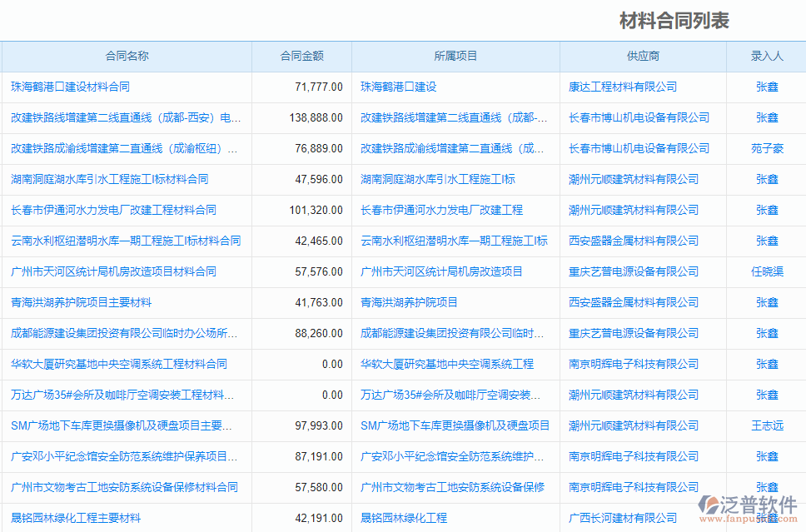806x532 pixels.
Task: Click supplier 西安盛鑫金属材料有限公司
Action: coord(638,241)
